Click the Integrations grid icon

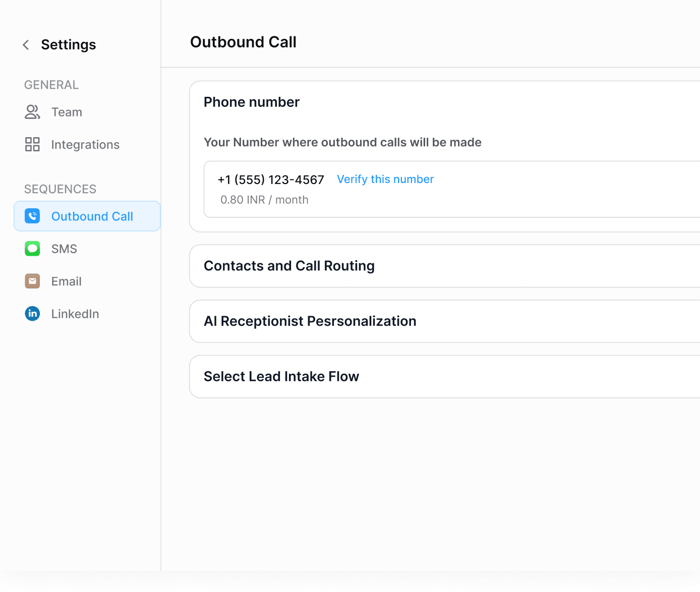pyautogui.click(x=32, y=145)
